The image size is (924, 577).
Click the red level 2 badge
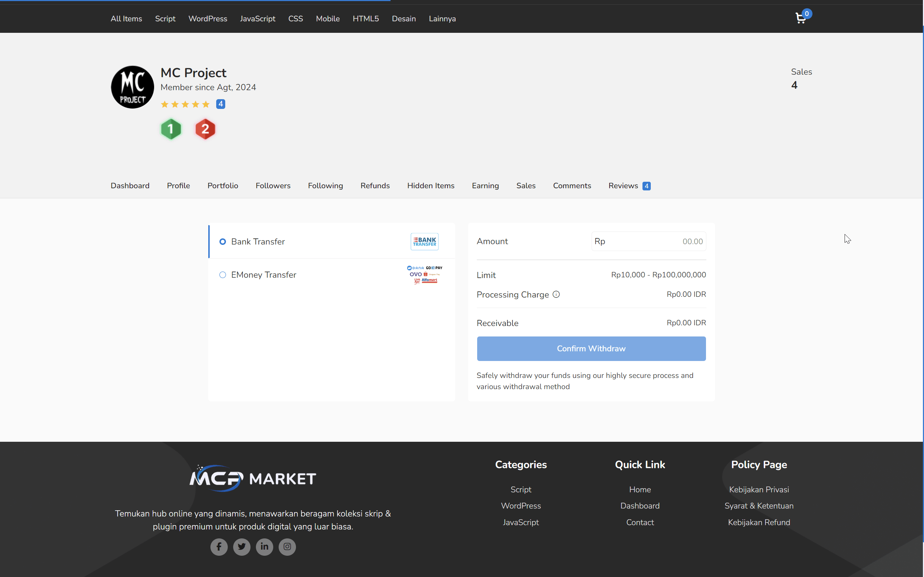[205, 129]
